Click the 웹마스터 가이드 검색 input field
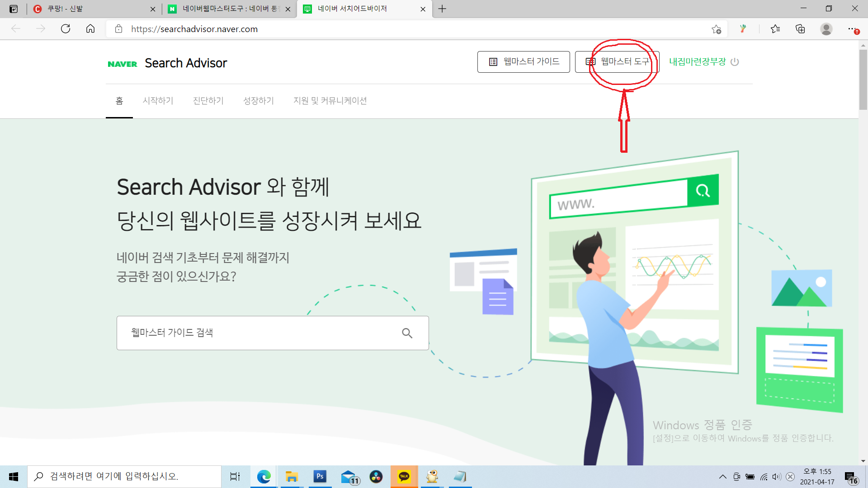Viewport: 868px width, 488px height. (273, 333)
